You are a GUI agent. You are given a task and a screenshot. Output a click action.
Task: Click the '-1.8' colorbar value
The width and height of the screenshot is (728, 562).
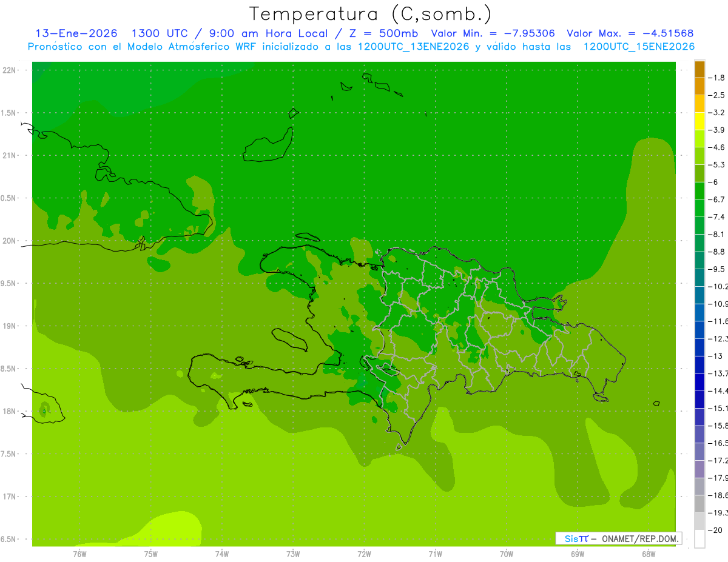(718, 78)
